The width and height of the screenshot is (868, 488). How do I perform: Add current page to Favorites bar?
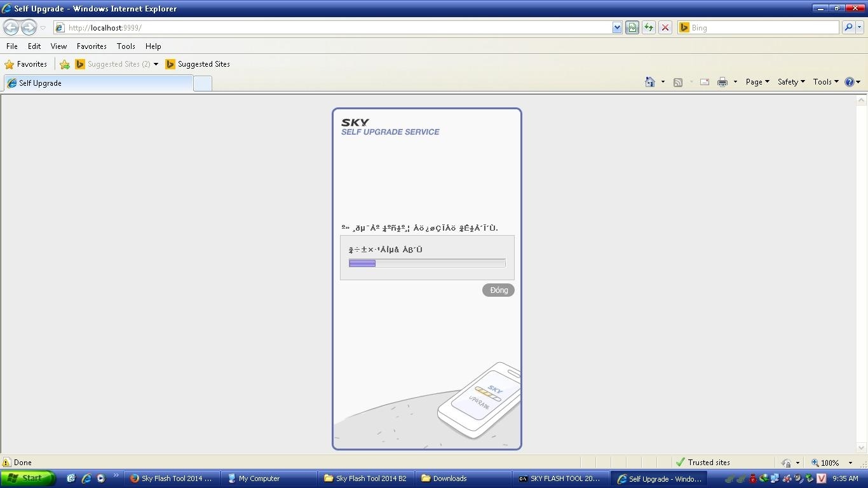[65, 64]
